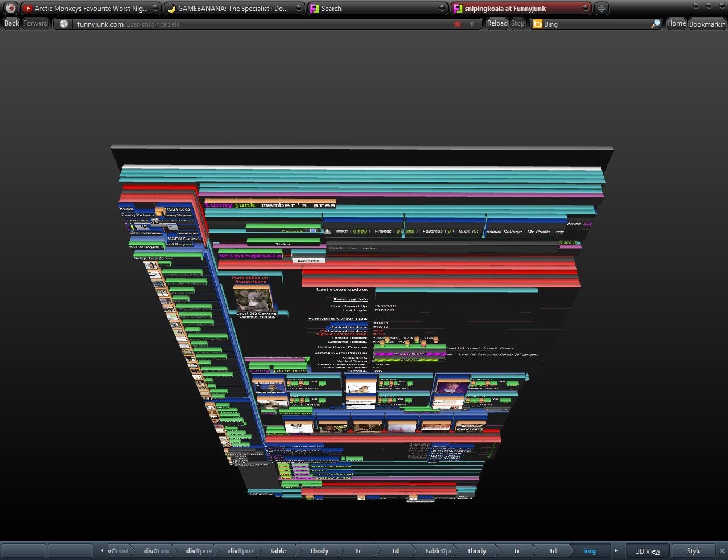Select the table#pr breadcrumb node
The image size is (728, 560).
439,551
